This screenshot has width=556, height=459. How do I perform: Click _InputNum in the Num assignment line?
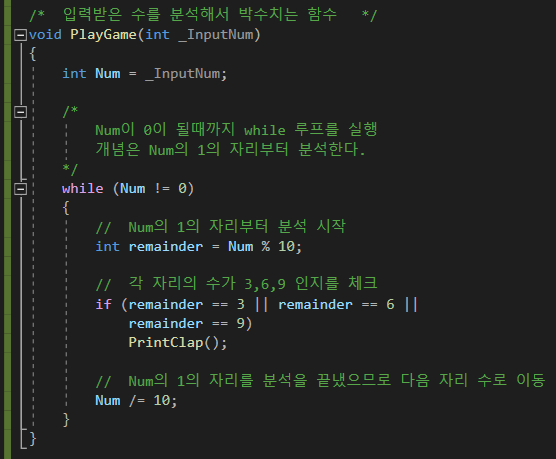point(183,74)
